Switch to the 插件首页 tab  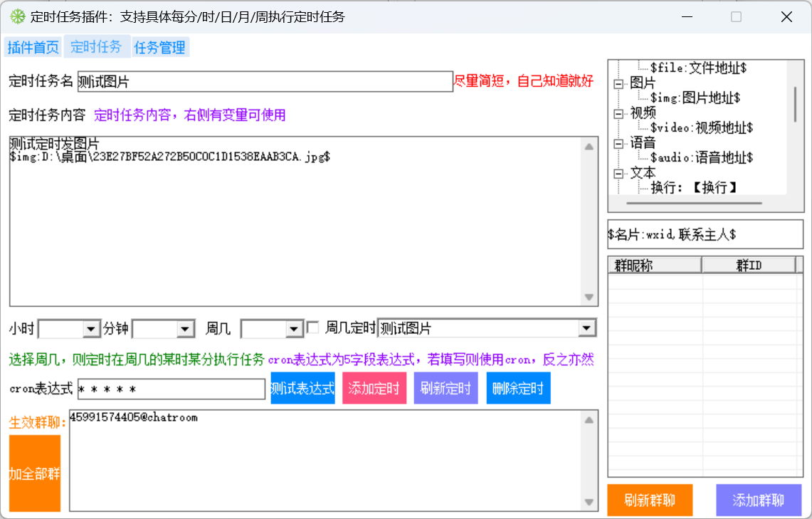point(33,48)
